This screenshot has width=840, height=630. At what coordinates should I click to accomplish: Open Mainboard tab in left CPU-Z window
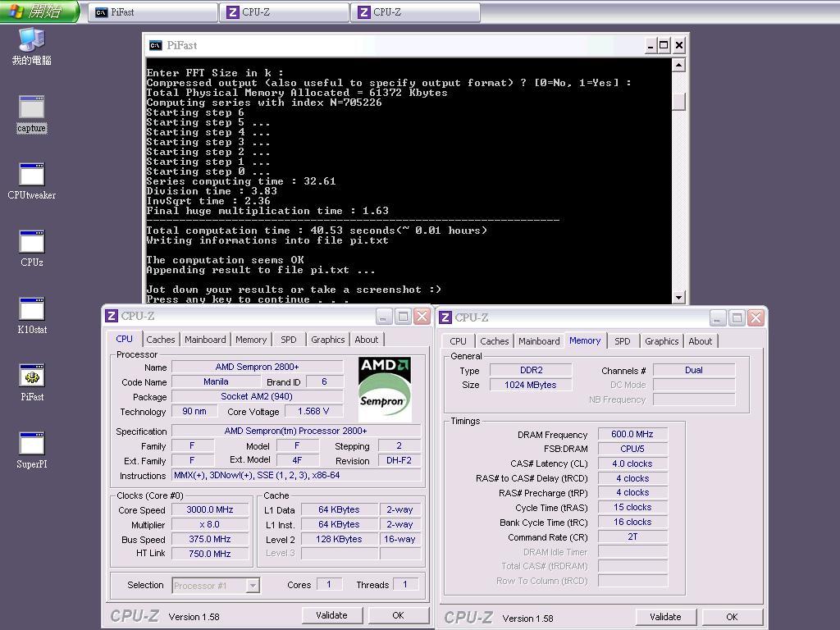205,340
